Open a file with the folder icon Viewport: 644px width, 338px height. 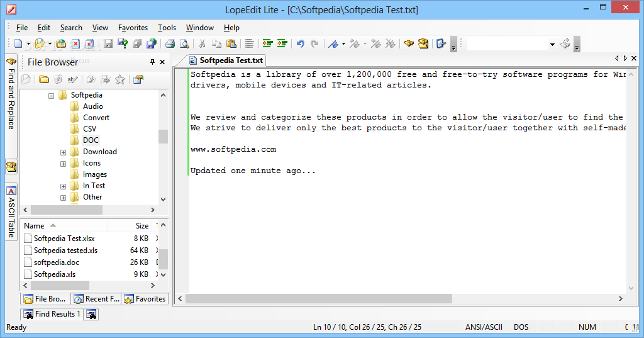coord(40,43)
